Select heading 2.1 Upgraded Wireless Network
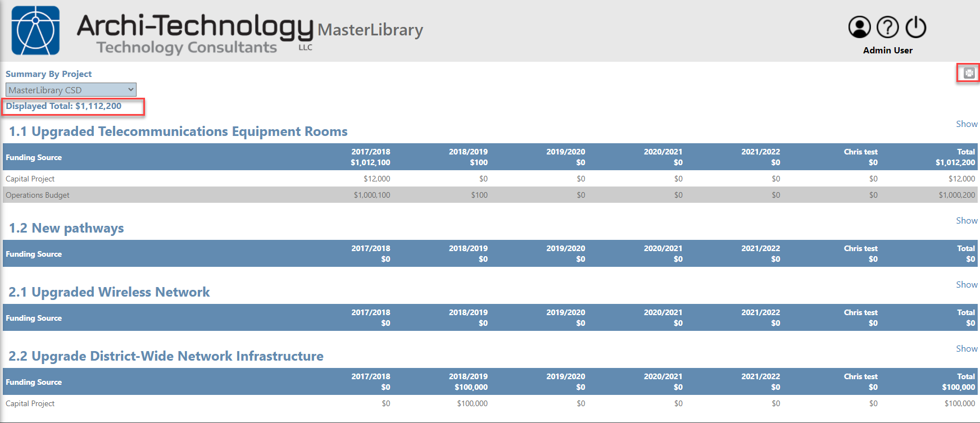Viewport: 980px width, 423px height. [x=109, y=292]
